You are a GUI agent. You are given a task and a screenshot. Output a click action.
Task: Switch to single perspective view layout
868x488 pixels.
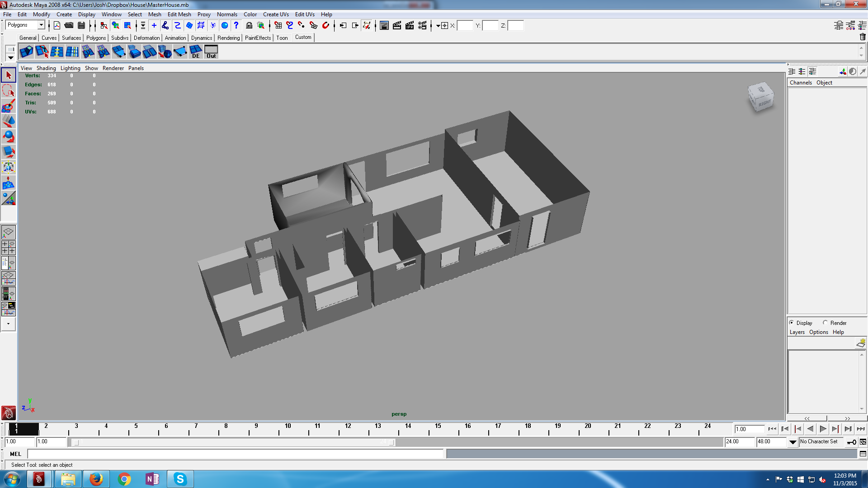coord(9,232)
